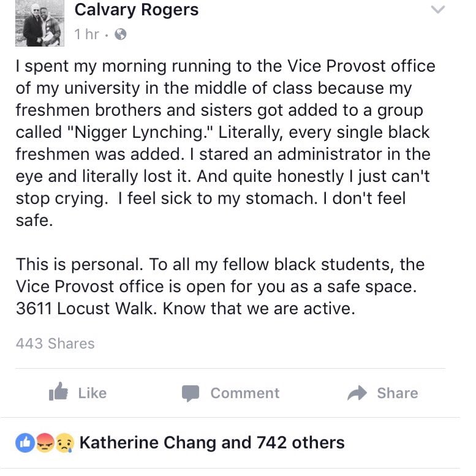Tap the Share label to share post
Image resolution: width=476 pixels, height=476 pixels.
click(x=398, y=393)
